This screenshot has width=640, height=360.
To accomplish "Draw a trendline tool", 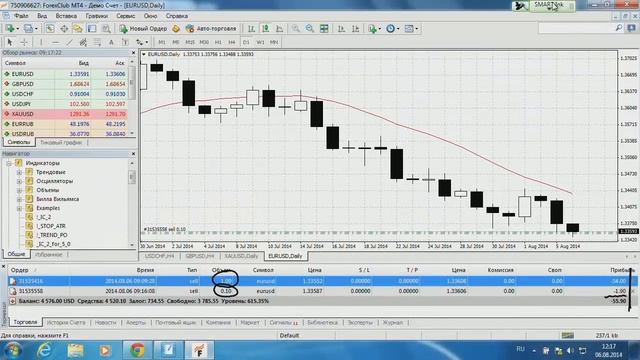I will [69, 42].
